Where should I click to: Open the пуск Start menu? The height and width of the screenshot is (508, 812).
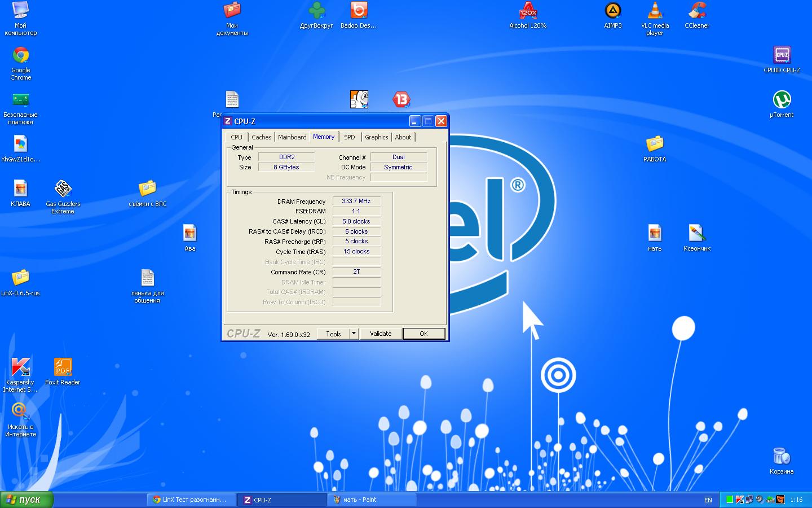click(27, 500)
